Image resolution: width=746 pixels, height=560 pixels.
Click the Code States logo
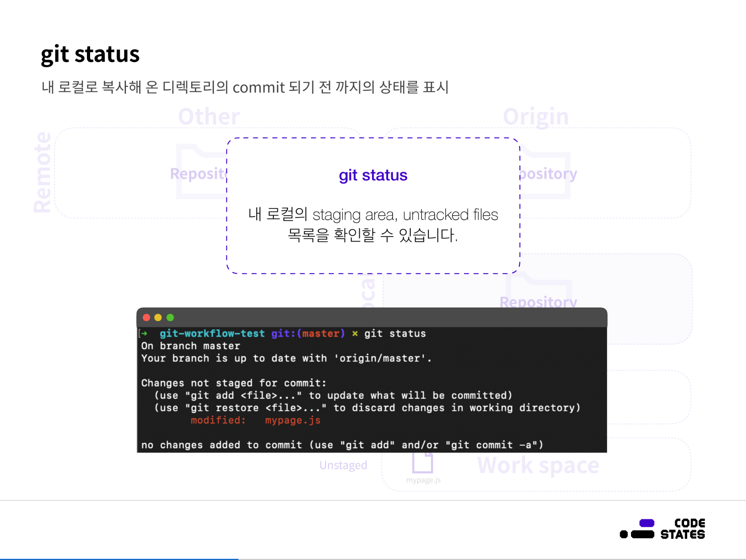(663, 528)
